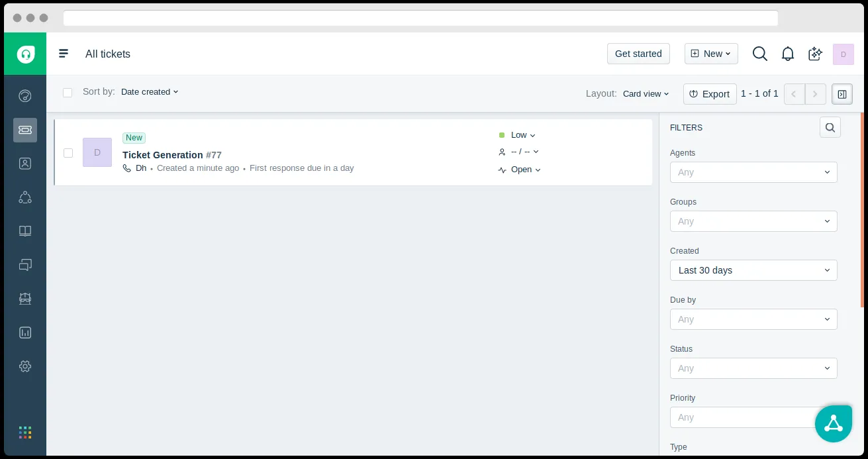
Task: Select the Ticket Generation #77 checkbox
Action: [68, 153]
